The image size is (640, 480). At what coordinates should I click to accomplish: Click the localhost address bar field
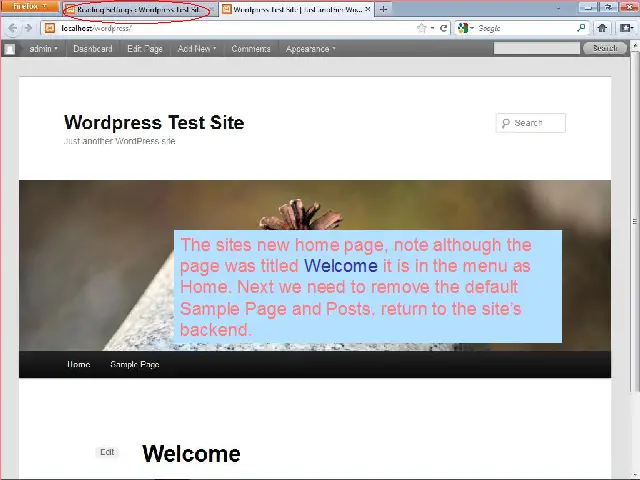(235, 28)
